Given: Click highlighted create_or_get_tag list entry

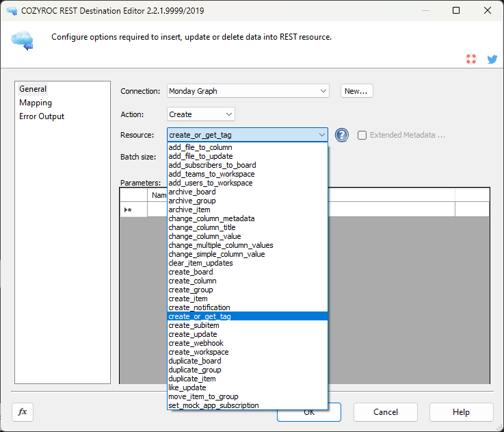Looking at the screenshot, I should (x=248, y=316).
